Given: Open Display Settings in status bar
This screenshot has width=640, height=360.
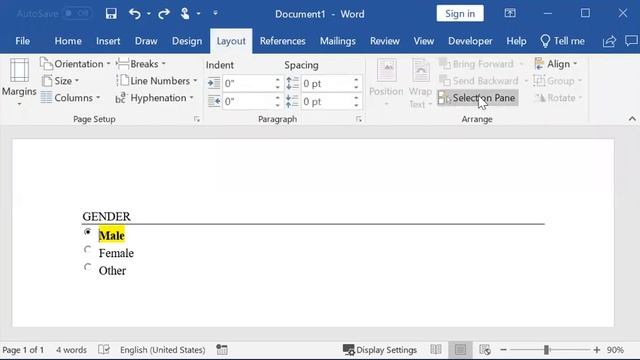Looking at the screenshot, I should coord(380,350).
